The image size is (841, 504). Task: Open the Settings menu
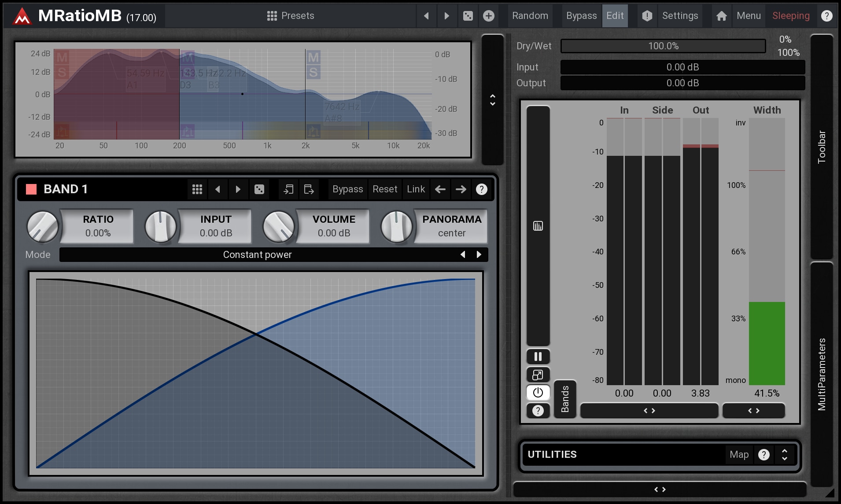(680, 16)
